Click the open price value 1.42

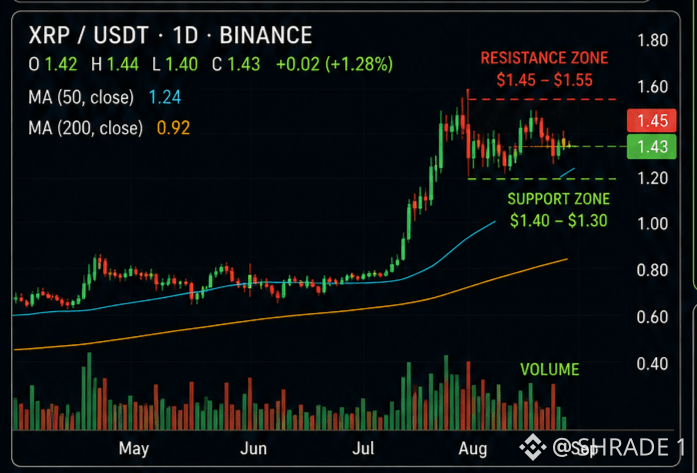[61, 65]
